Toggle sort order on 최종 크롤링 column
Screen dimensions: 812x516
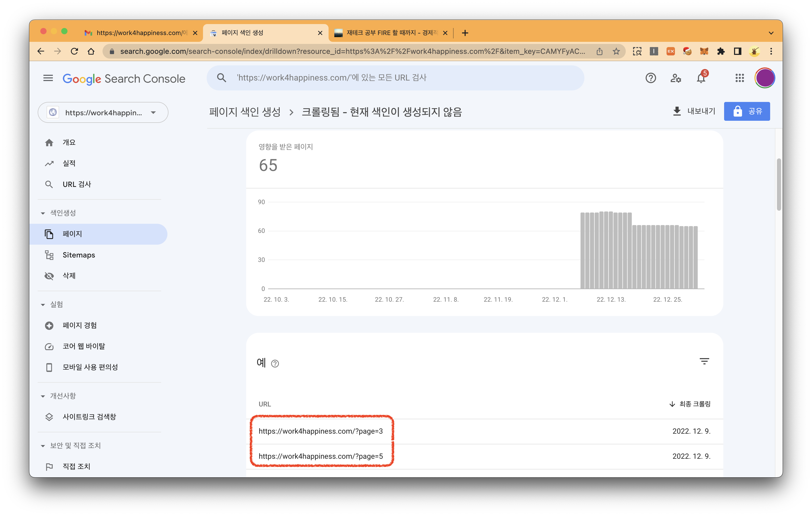[689, 404]
